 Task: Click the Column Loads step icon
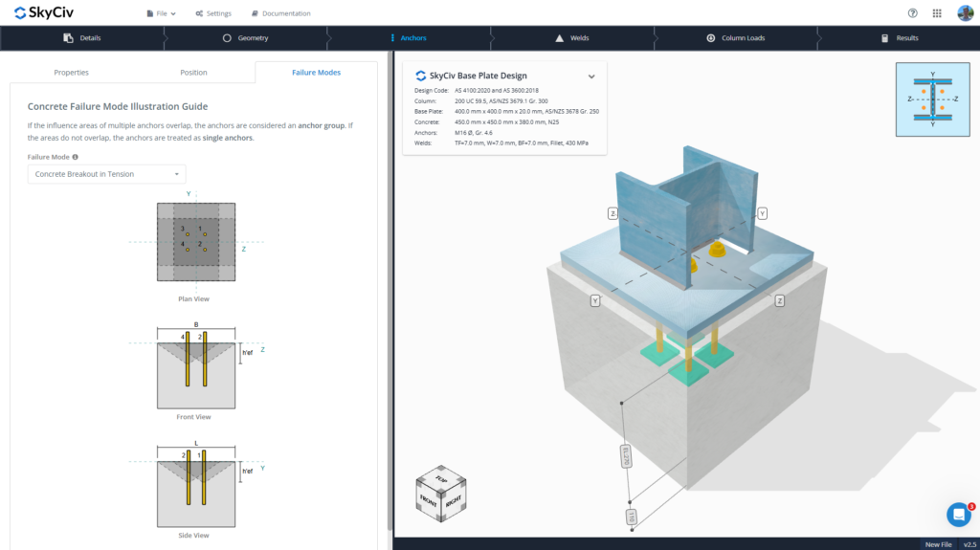711,38
